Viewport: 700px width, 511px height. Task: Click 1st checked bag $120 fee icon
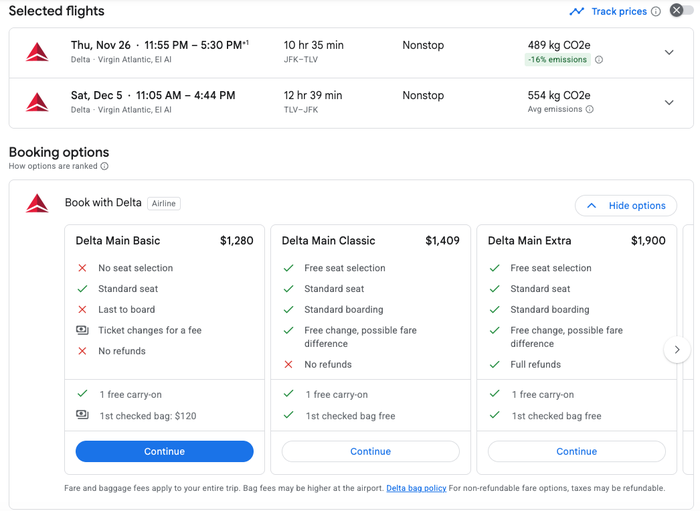[x=82, y=415]
